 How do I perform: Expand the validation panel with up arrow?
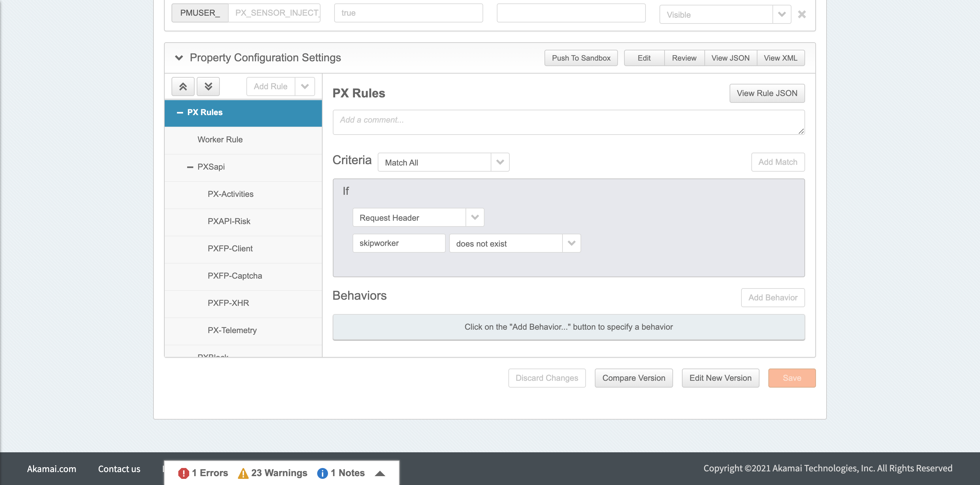pos(380,473)
